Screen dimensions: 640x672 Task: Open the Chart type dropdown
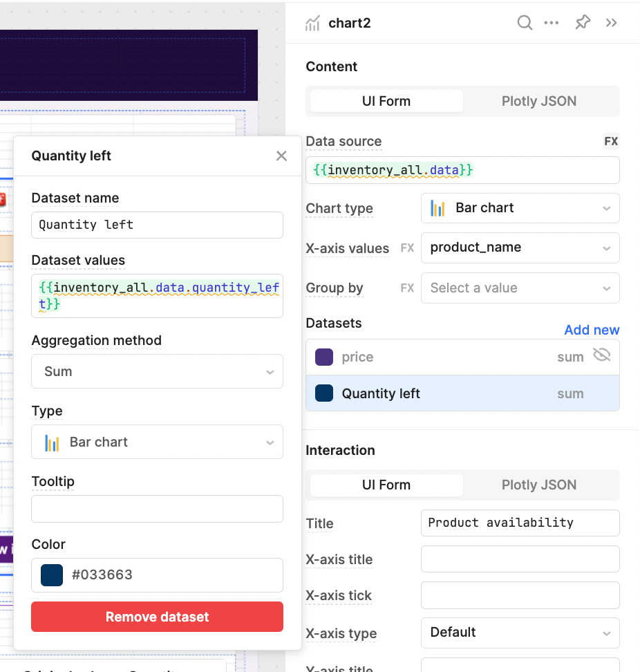pyautogui.click(x=520, y=208)
